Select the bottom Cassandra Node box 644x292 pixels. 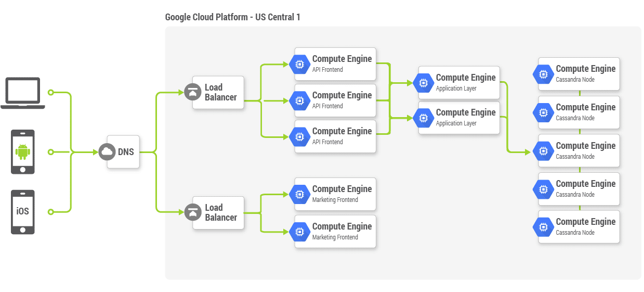point(579,227)
